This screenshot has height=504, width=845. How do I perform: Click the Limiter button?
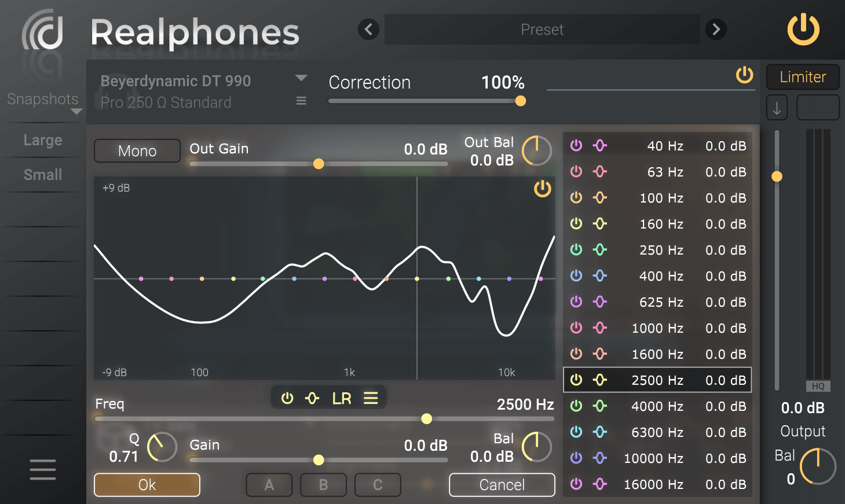click(803, 77)
